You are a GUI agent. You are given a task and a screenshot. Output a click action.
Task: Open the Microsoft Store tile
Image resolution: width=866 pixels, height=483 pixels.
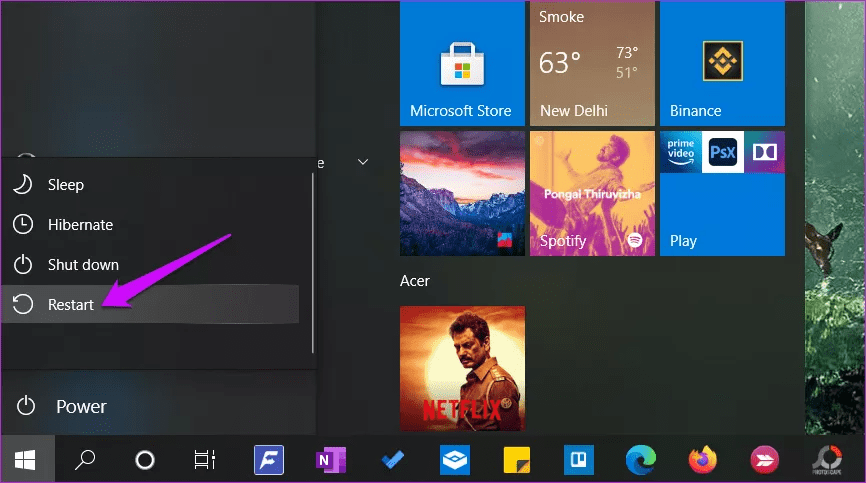click(462, 63)
